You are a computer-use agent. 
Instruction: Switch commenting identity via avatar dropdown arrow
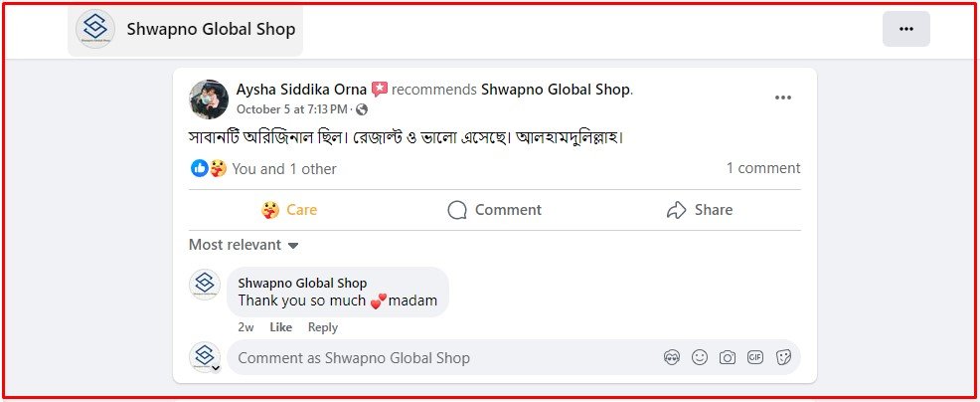pos(216,368)
